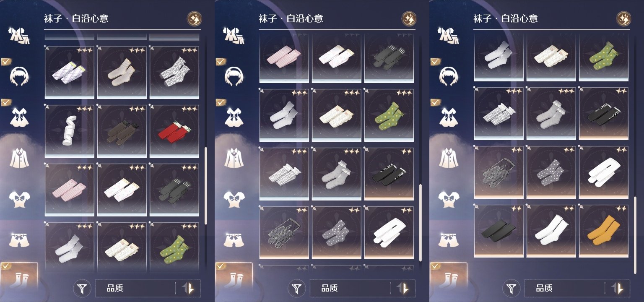Image resolution: width=644 pixels, height=302 pixels.
Task: Toggle the checkmark on the socks tab, right panel
Action: (x=434, y=266)
